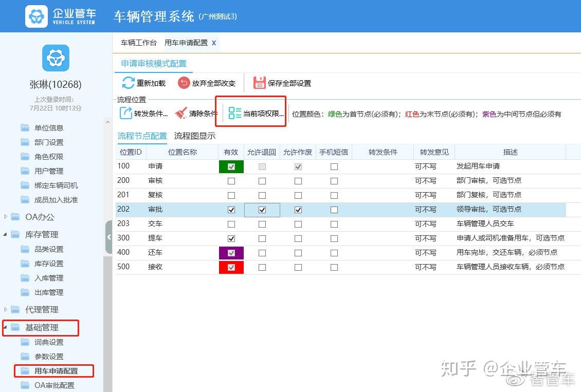Click the green 有效 cell for 申请
This screenshot has width=581, height=392.
pyautogui.click(x=231, y=166)
